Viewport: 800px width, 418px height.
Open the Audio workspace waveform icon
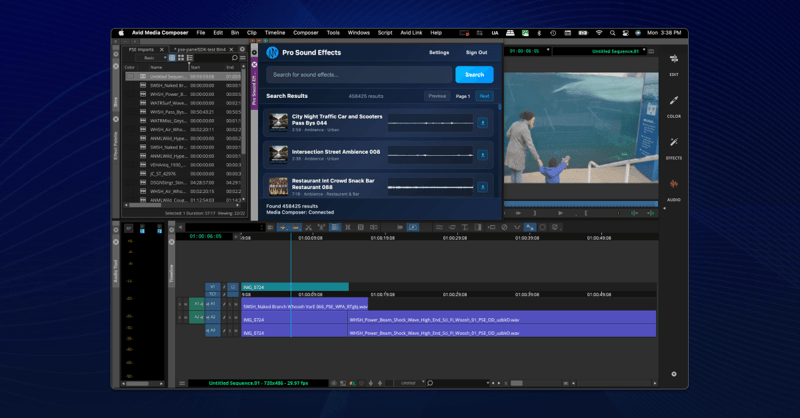(673, 184)
